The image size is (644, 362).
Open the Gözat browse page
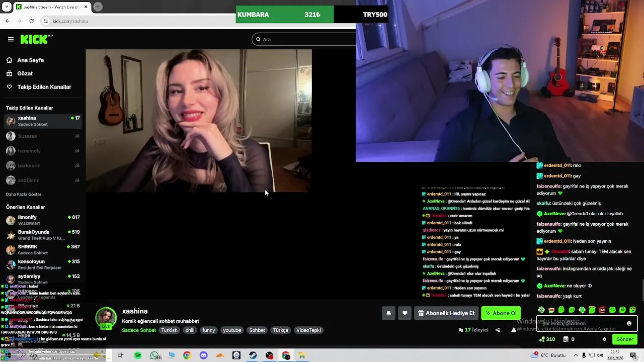pos(25,73)
